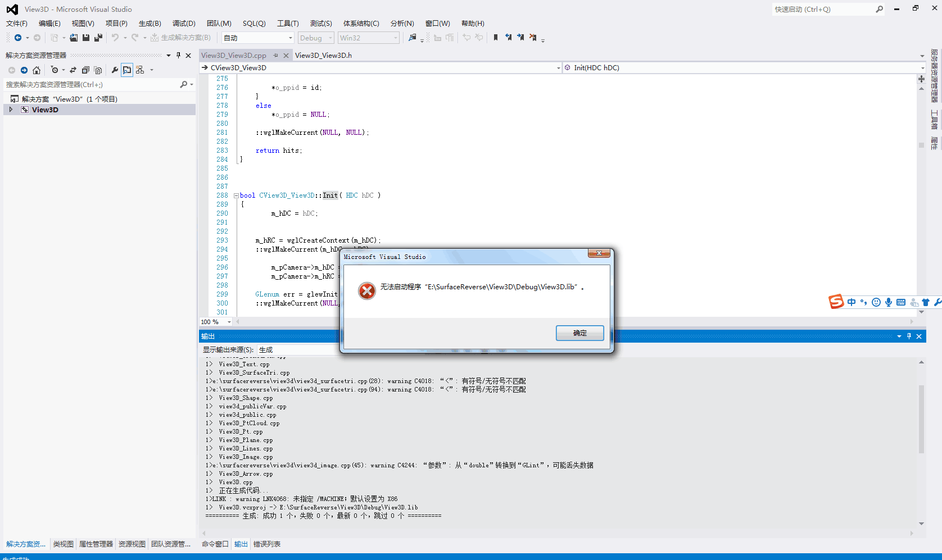Screen dimensions: 942x560
Task: Expand the View3D project tree node
Action: 11,110
